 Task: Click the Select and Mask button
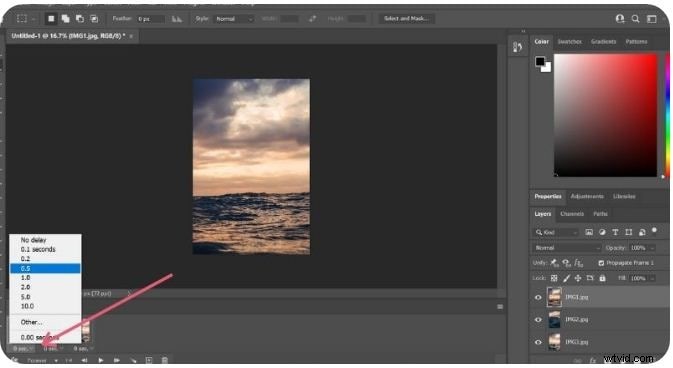coord(406,18)
